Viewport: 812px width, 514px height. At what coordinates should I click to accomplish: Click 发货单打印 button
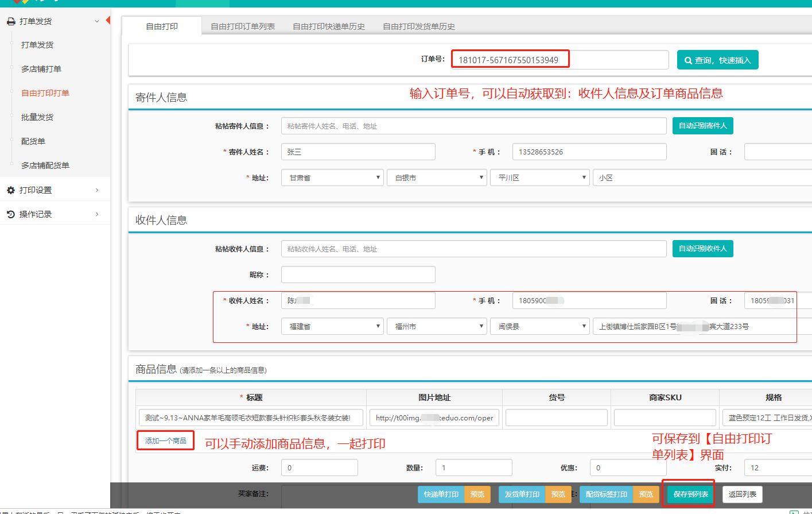coord(522,494)
